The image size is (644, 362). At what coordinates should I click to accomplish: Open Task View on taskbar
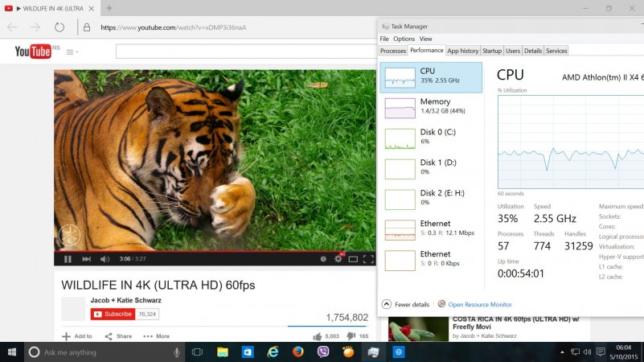click(x=197, y=352)
